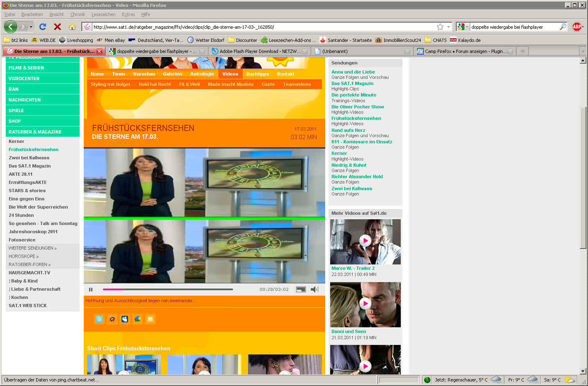The image size is (588, 386).
Task: Open the search engine dropdown
Action: pos(462,27)
